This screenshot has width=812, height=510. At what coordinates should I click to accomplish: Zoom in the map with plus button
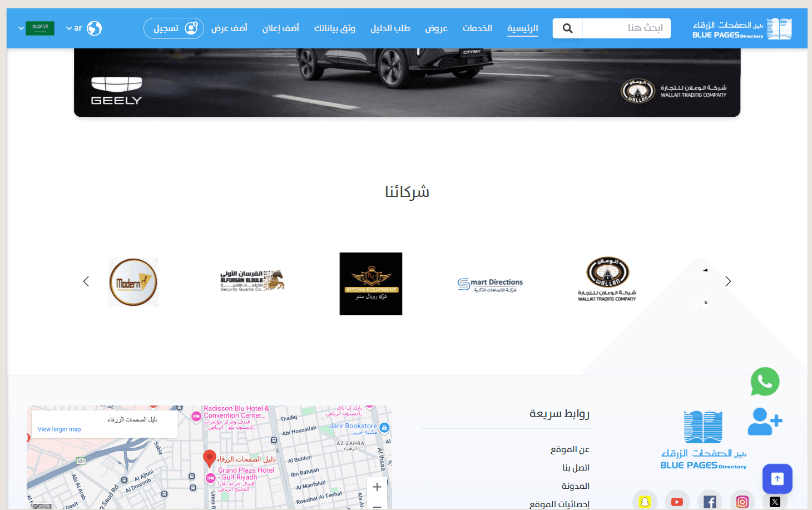point(377,487)
